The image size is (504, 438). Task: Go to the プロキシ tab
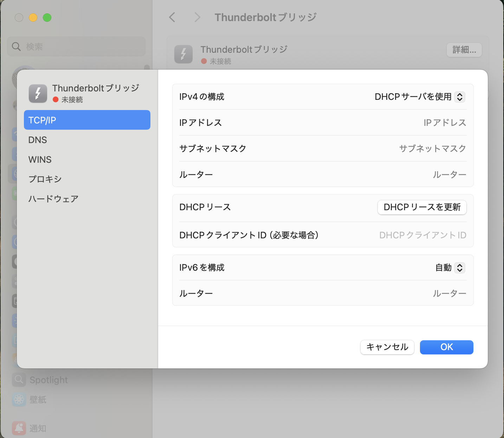87,179
